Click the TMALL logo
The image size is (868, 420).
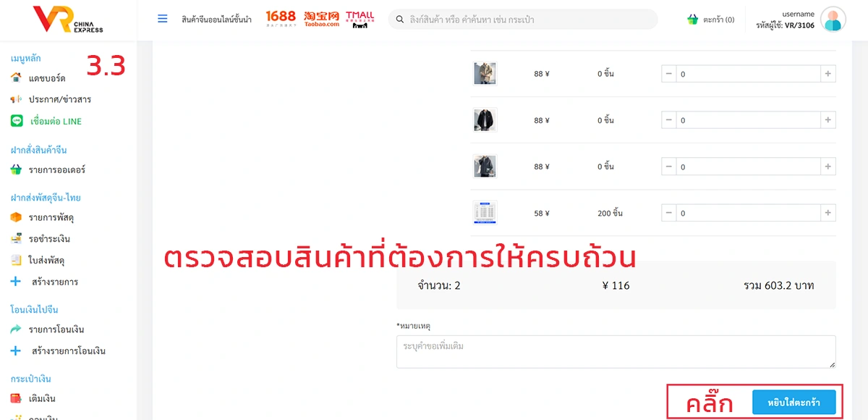(x=360, y=19)
